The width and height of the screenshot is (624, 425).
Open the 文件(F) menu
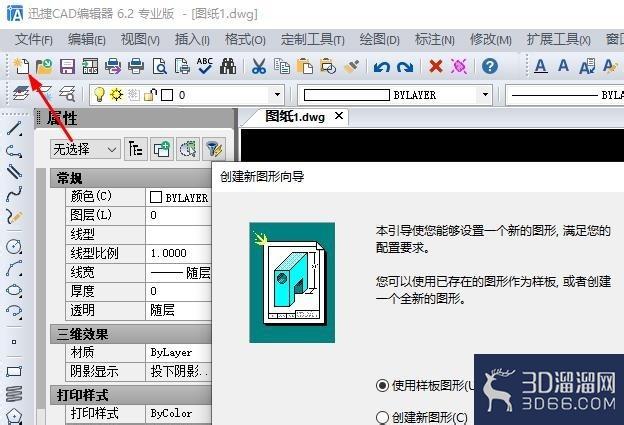click(x=34, y=39)
